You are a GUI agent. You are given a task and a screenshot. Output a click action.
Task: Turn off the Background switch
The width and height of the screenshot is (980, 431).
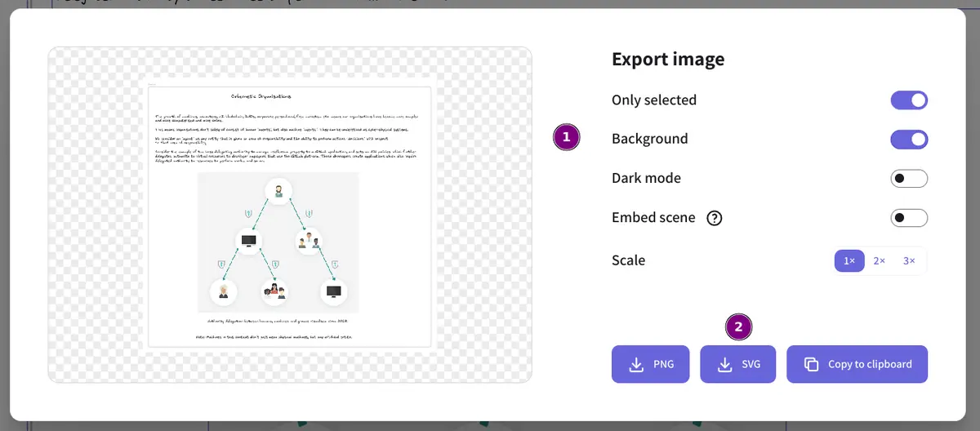tap(909, 140)
